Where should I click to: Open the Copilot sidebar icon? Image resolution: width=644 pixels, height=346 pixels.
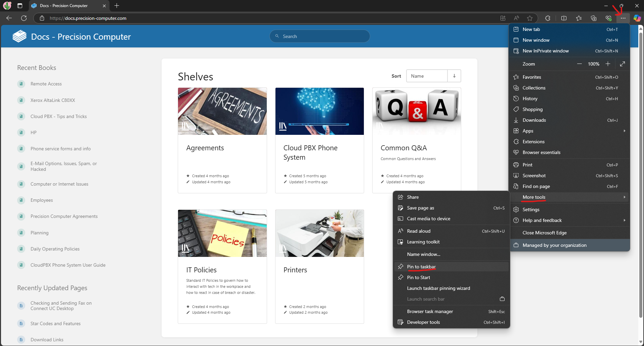tap(637, 18)
